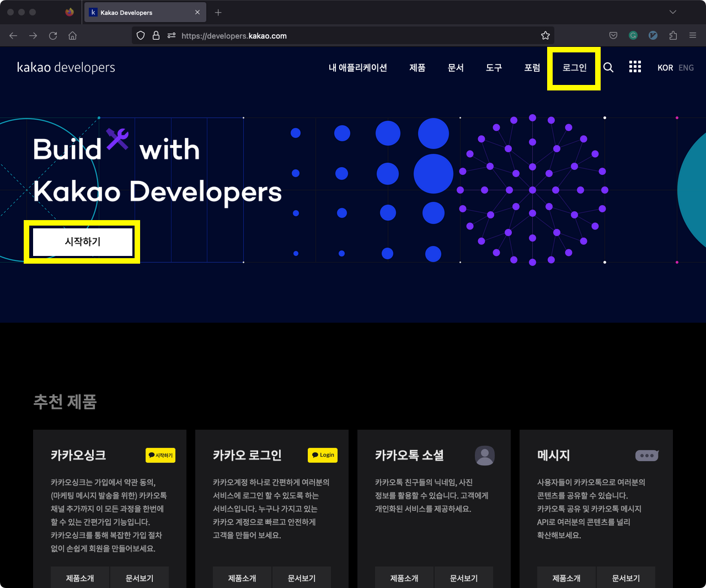
Task: Click the Firefox View icon in the tab bar
Action: click(69, 12)
